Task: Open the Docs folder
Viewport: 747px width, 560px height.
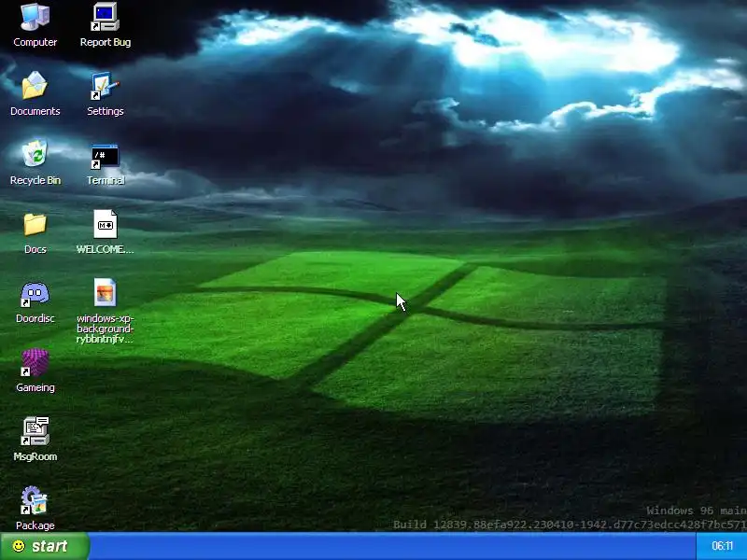Action: coord(35,232)
